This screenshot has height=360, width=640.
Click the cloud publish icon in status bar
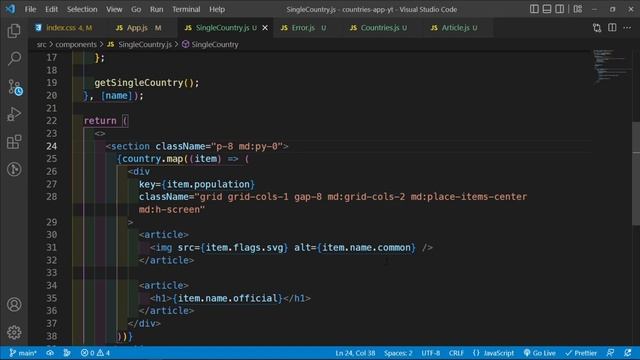[50, 353]
